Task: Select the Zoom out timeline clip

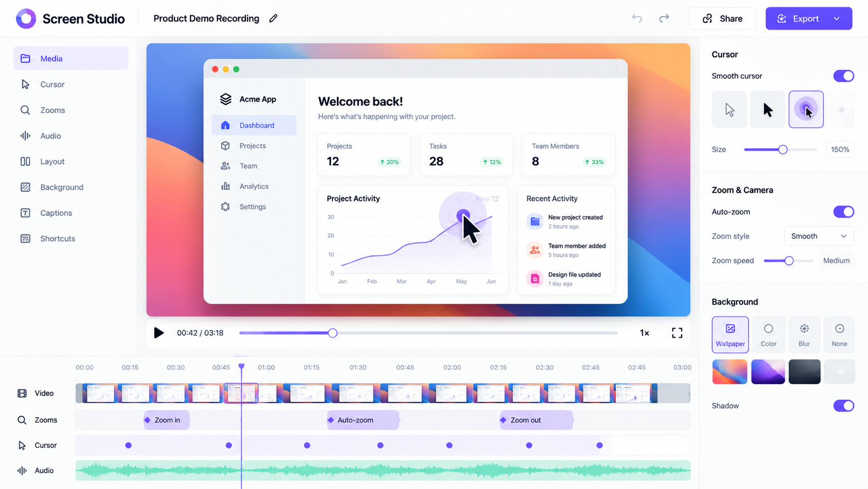Action: [x=536, y=420]
